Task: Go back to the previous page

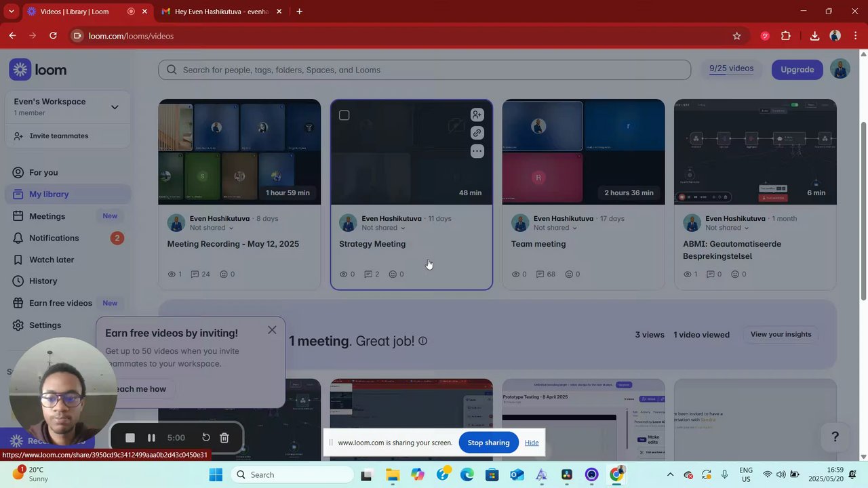Action: point(12,36)
